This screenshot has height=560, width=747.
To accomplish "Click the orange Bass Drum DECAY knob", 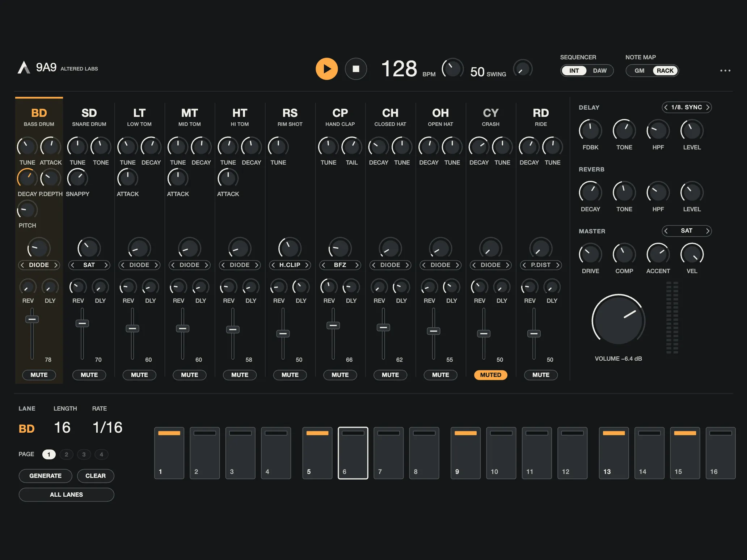I will [x=27, y=178].
